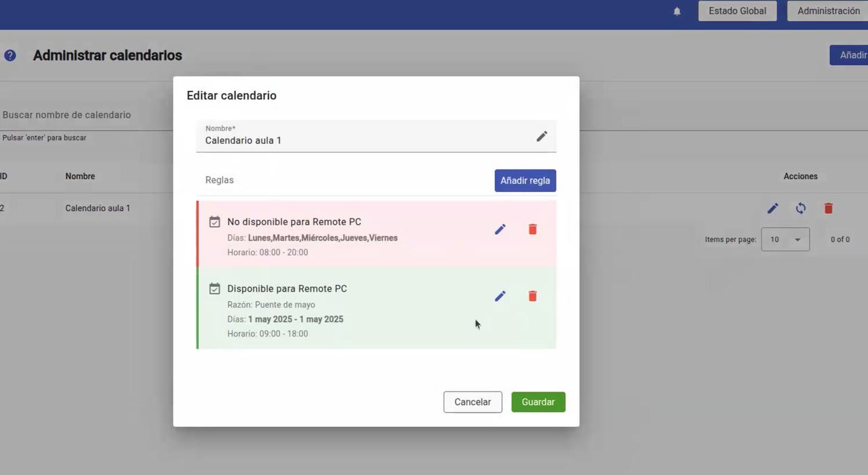Click the sync icon in Acciones column
The width and height of the screenshot is (868, 475).
pyautogui.click(x=801, y=208)
